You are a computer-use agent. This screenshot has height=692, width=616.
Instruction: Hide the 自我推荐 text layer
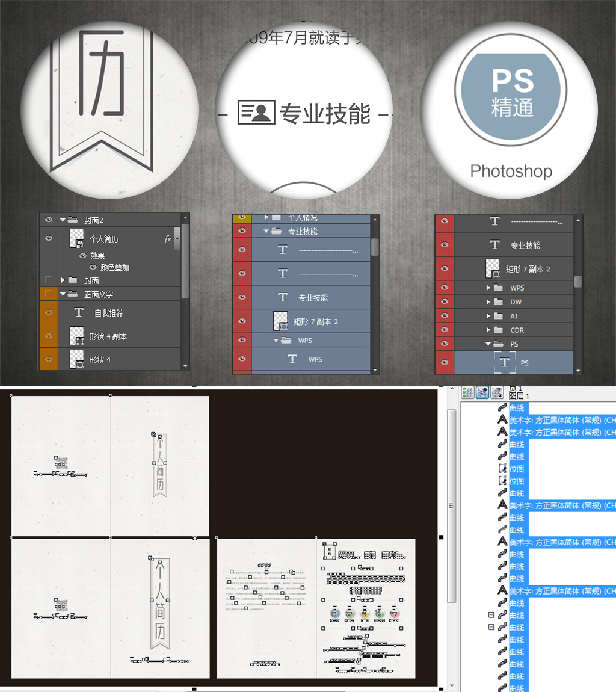pyautogui.click(x=49, y=312)
